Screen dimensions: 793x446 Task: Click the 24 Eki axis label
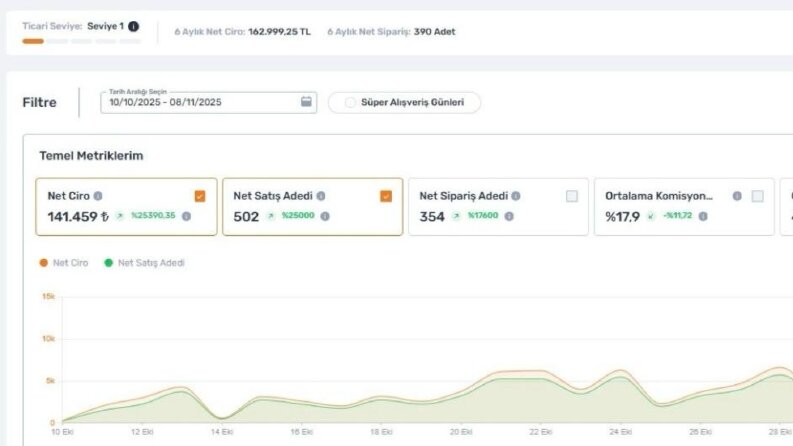(621, 432)
